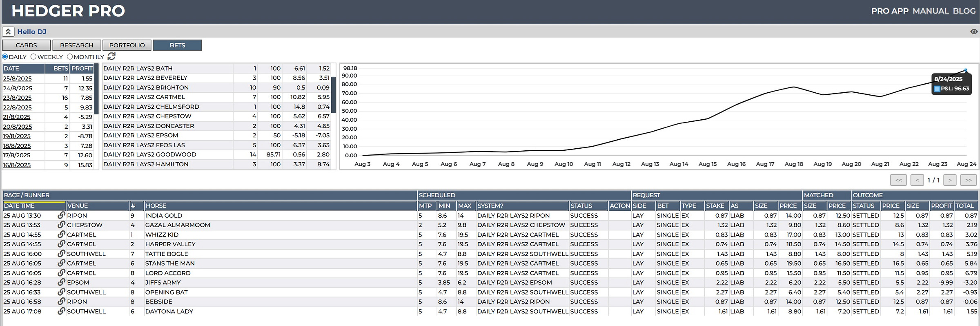Open the link icon for HARPER VALLEY row
This screenshot has height=326, width=980.
[61, 244]
